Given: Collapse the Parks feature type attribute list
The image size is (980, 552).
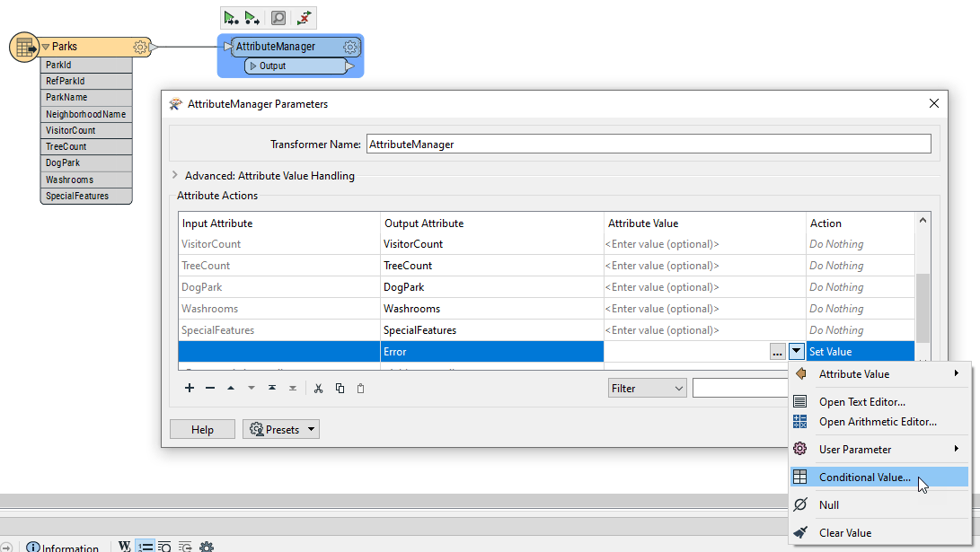Looking at the screenshot, I should [x=46, y=46].
